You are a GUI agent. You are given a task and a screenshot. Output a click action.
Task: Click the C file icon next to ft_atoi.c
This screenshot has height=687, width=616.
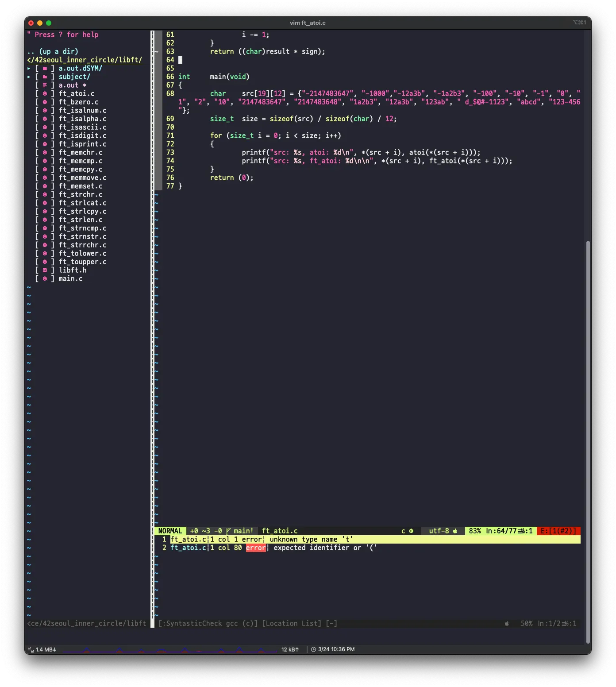[45, 94]
